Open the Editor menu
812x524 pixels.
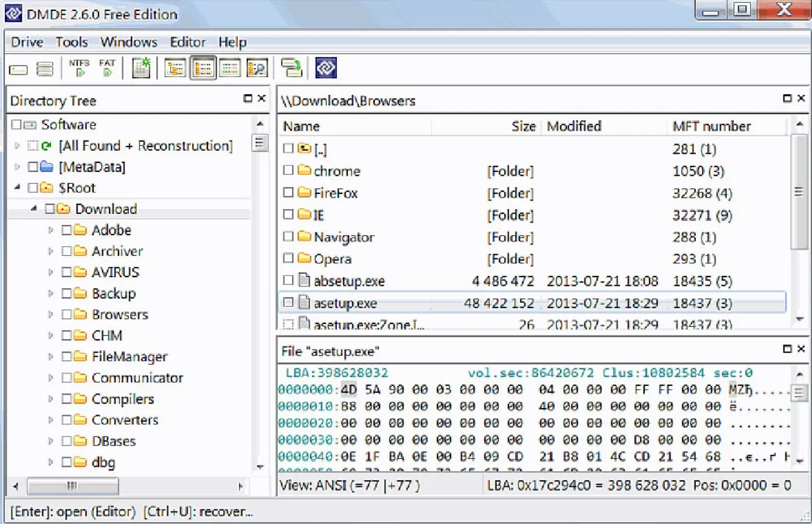[187, 42]
